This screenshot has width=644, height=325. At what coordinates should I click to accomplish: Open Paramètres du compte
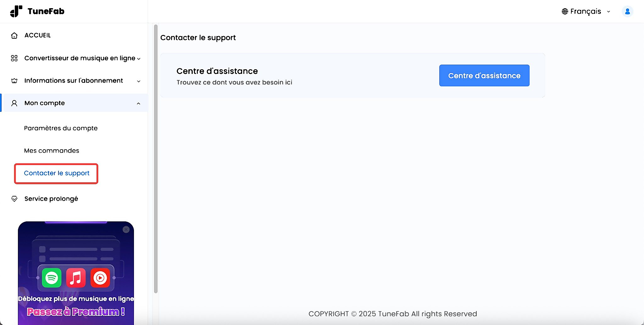(61, 128)
